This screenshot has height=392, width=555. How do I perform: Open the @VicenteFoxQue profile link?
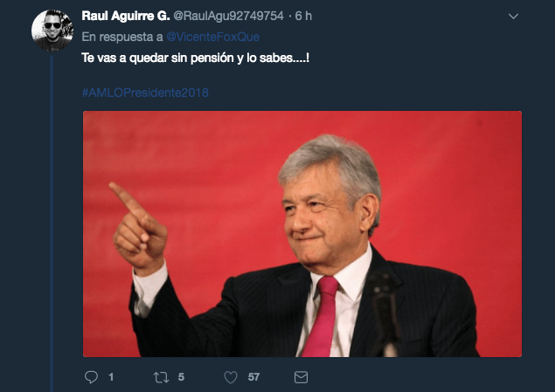pos(212,37)
